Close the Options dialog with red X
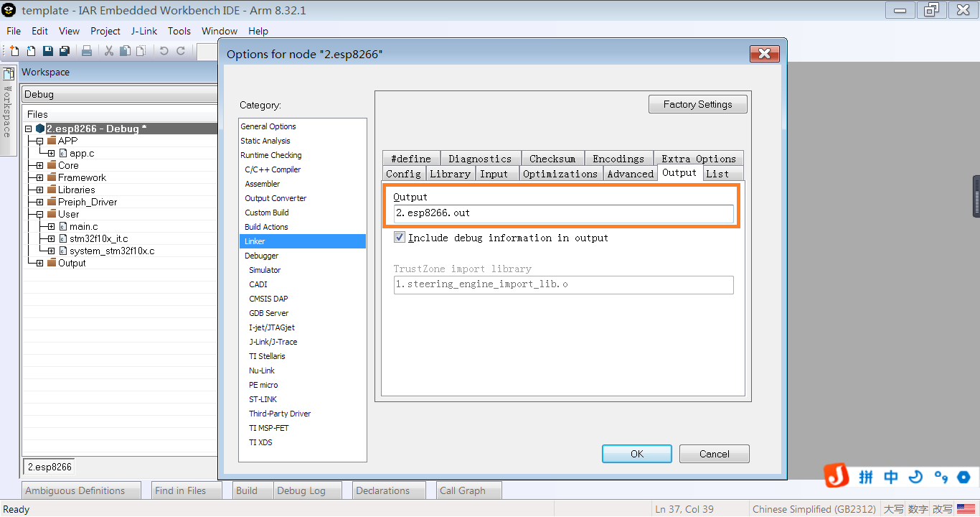The width and height of the screenshot is (980, 517). 765,54
